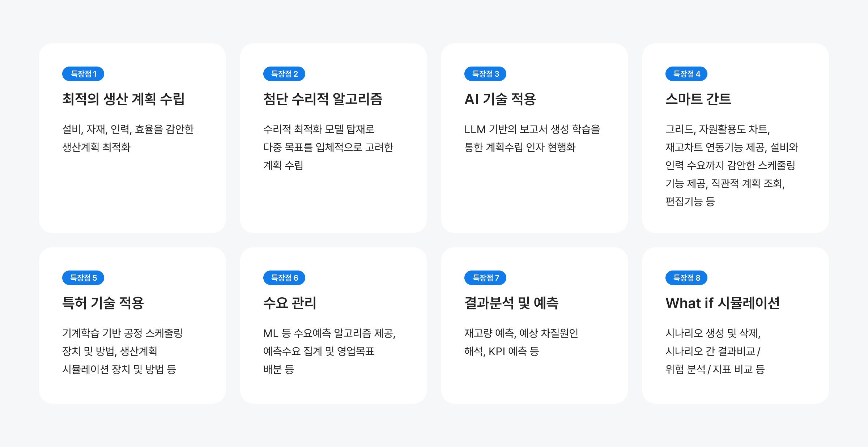Open the 첨단 수리적 알고리즘 card title

coord(323,99)
